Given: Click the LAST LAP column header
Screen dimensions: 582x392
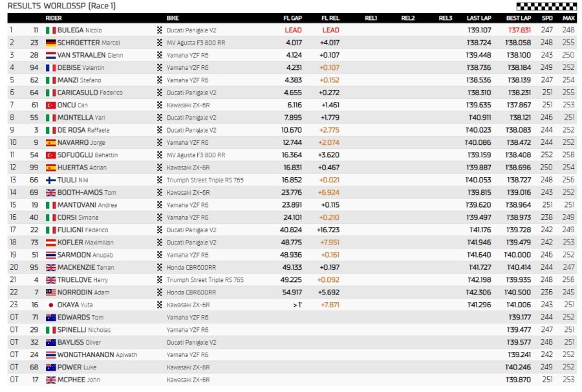Looking at the screenshot, I should [x=479, y=18].
